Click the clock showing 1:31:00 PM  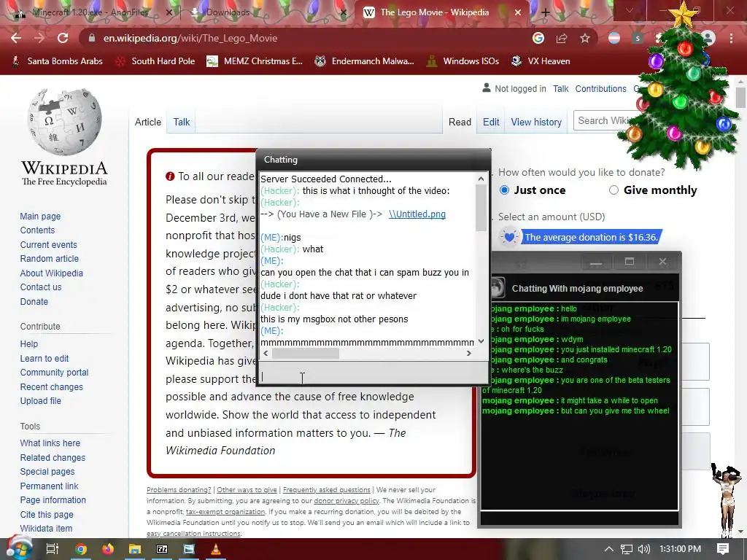tap(680, 549)
